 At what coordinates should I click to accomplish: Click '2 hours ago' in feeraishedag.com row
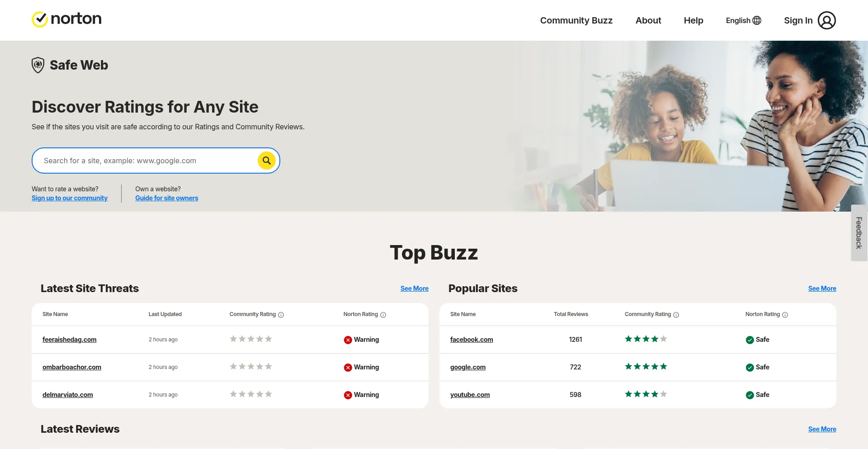point(163,340)
